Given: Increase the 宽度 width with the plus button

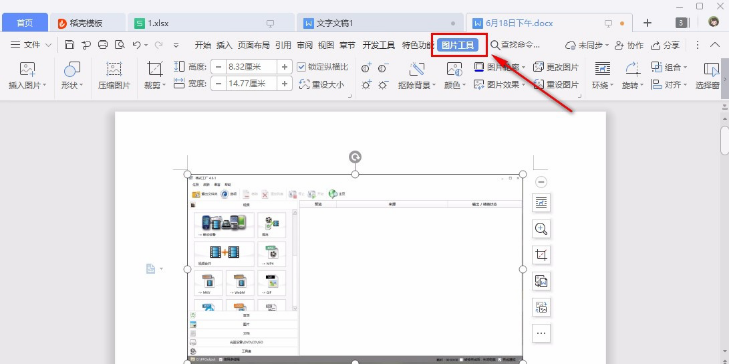Looking at the screenshot, I should (x=284, y=84).
